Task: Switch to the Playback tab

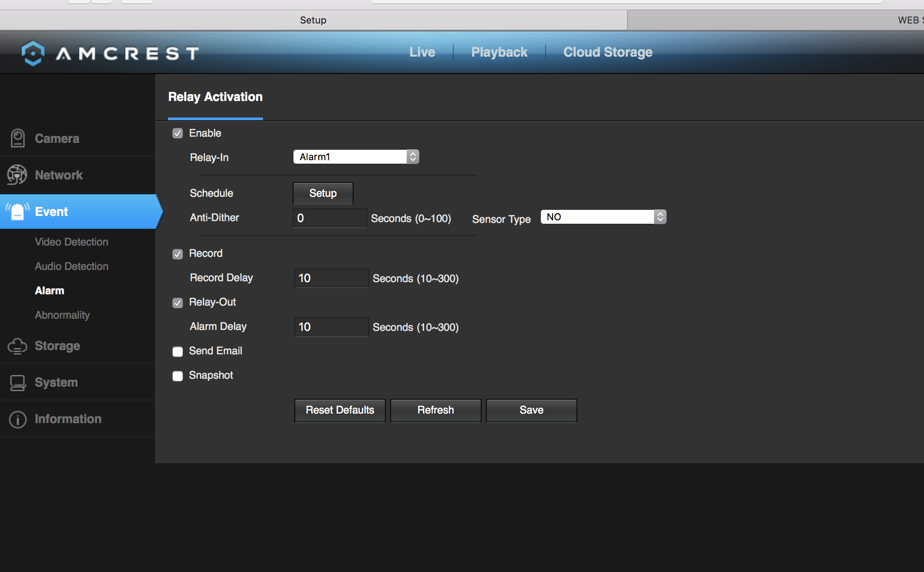Action: tap(499, 52)
